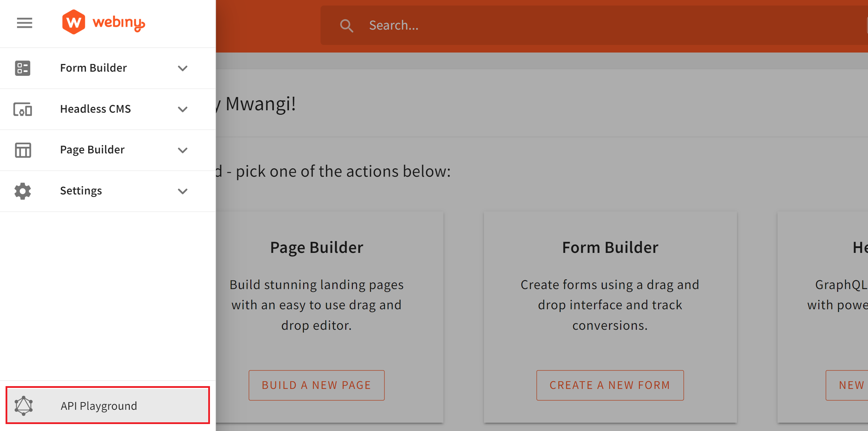This screenshot has width=868, height=431.
Task: Expand the Headless CMS chevron
Action: [182, 109]
